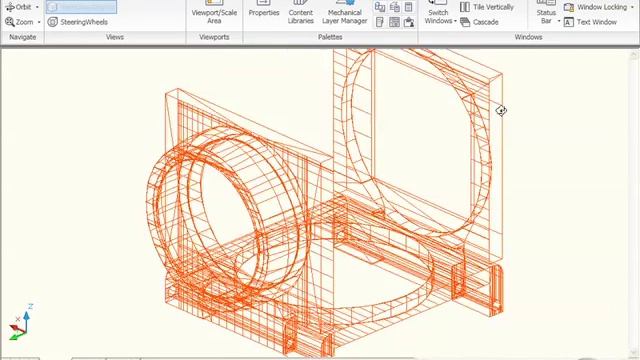Launch Mechanical Layer Manager

[344, 13]
